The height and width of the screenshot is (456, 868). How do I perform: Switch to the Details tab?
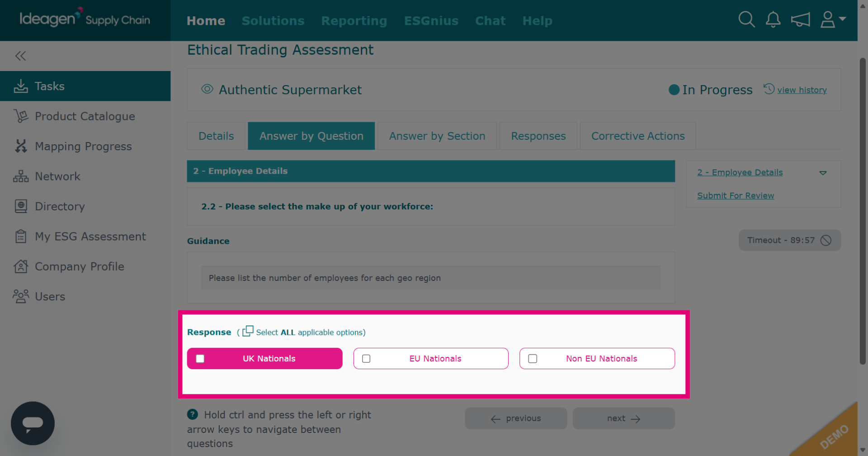click(216, 136)
